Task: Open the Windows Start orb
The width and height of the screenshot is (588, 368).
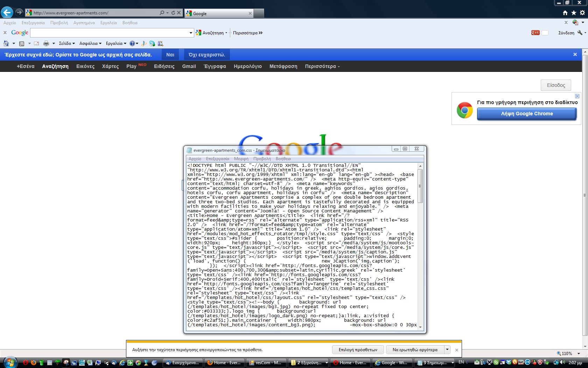Action: 10,362
